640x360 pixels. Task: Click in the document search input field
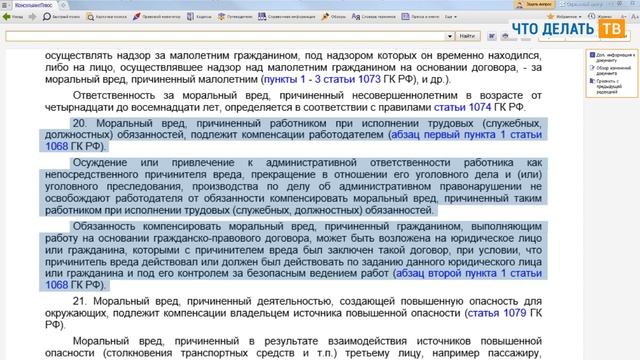click(x=225, y=36)
